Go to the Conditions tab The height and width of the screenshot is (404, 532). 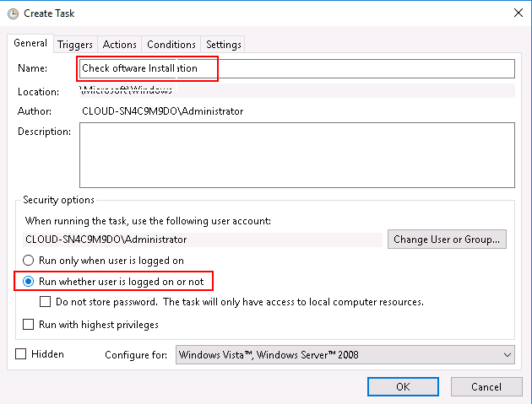(x=171, y=45)
